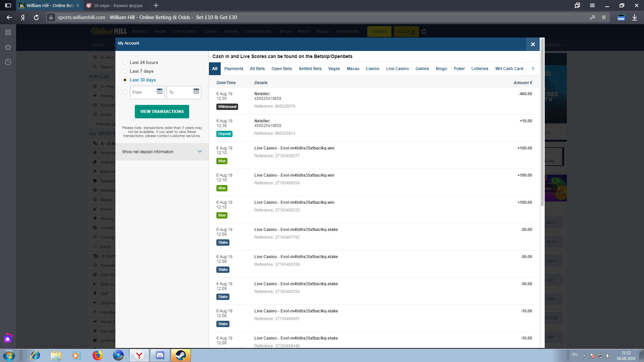Click the browser back arrow
Image resolution: width=644 pixels, height=362 pixels.
9,17
